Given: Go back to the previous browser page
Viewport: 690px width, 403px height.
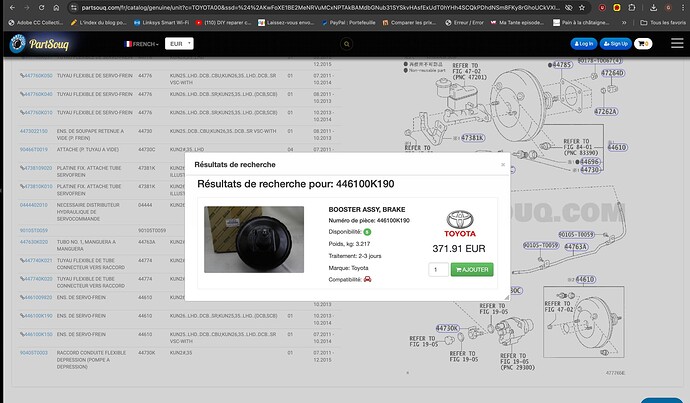Looking at the screenshot, I should (x=12, y=7).
